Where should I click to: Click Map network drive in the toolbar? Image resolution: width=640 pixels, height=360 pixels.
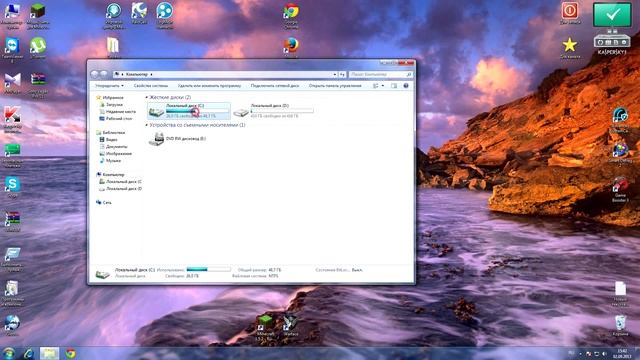[x=275, y=86]
